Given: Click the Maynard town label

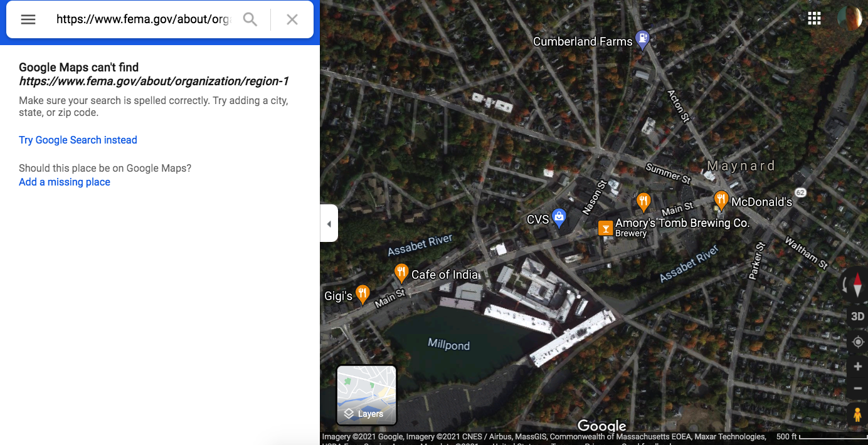Looking at the screenshot, I should (741, 166).
